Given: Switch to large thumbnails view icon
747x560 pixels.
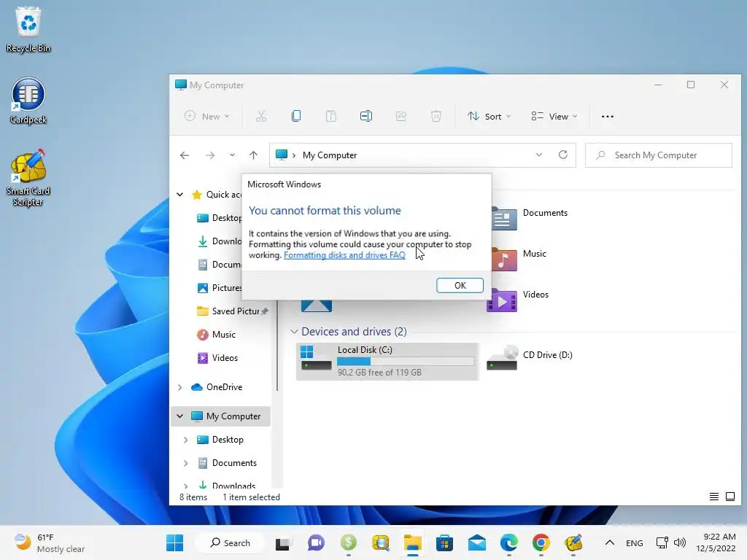Looking at the screenshot, I should 729,497.
